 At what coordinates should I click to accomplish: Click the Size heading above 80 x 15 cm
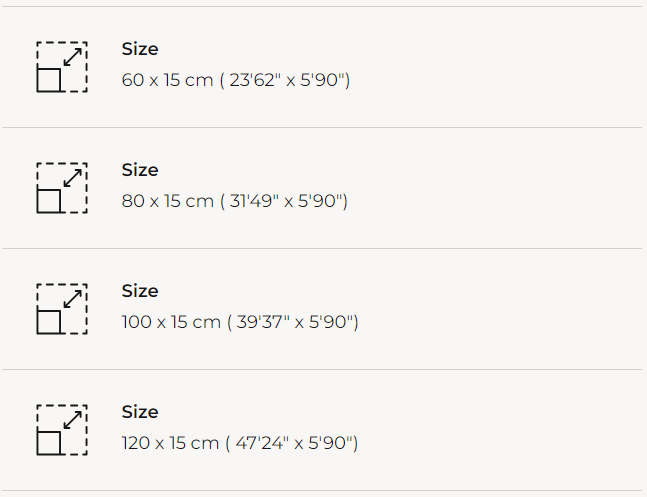click(140, 170)
